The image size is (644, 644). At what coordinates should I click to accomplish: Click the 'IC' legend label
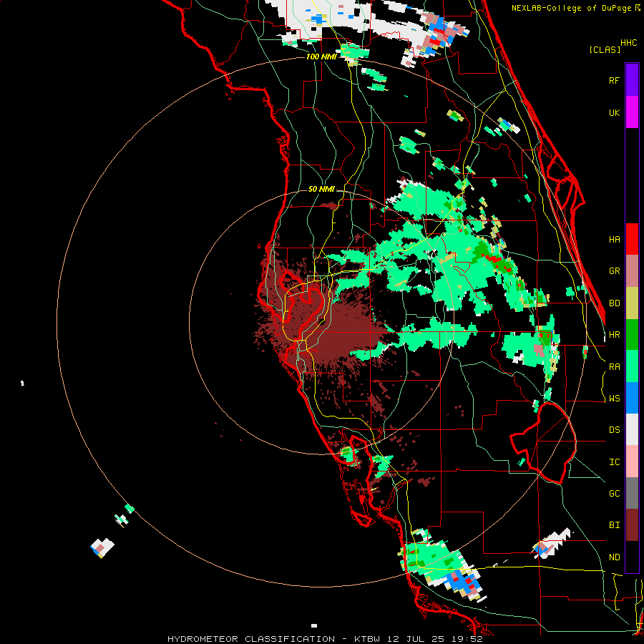(x=614, y=462)
